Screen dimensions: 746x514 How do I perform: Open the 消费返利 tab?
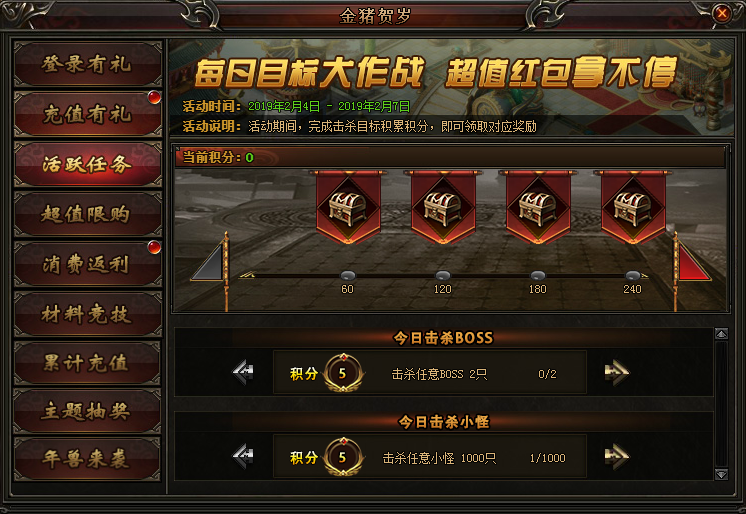[88, 264]
